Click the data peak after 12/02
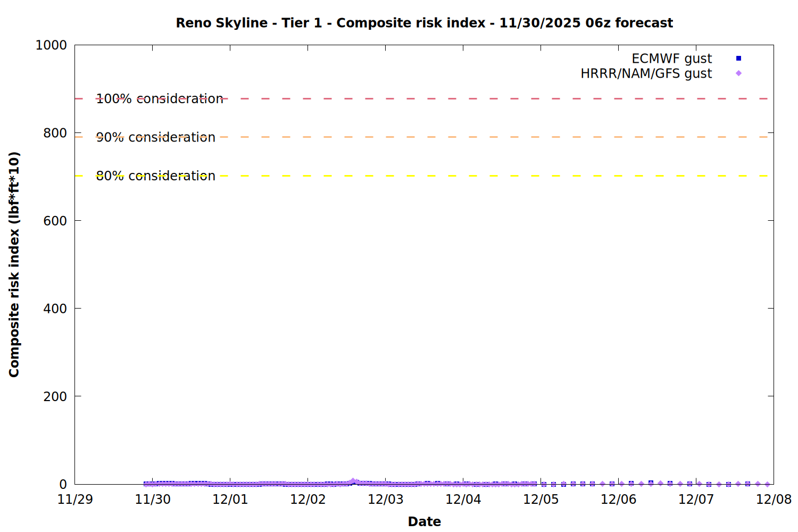 pos(353,481)
